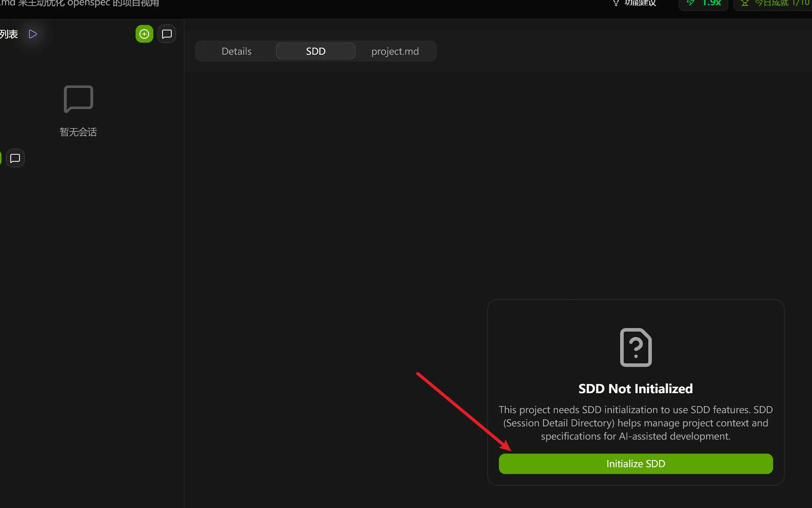The image size is (812, 508).
Task: Click the green new session plus icon
Action: pos(144,34)
